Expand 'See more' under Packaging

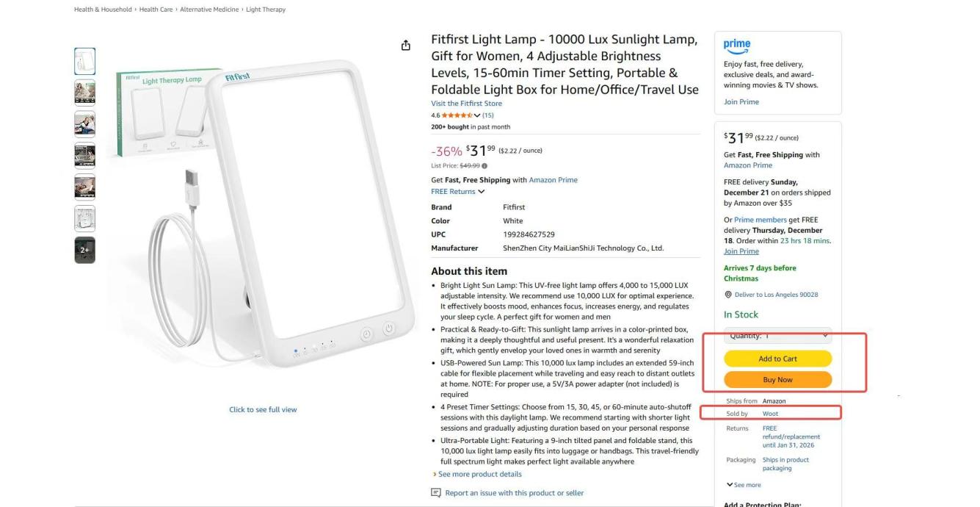pos(744,485)
